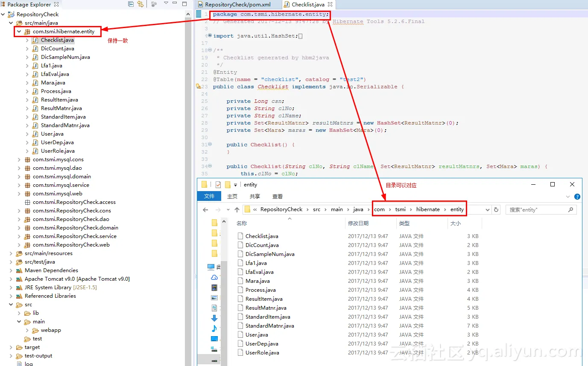Screen dimensions: 588x366
Task: Expand com.tsmi.RepositoryCheck.cons package
Action: click(x=19, y=211)
